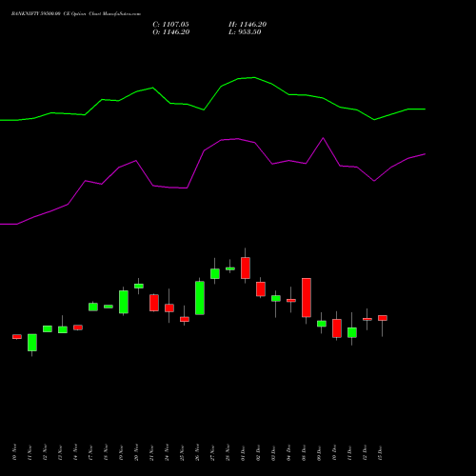Click the green upper indicator line
This screenshot has width=476, height=476.
[x=212, y=98]
